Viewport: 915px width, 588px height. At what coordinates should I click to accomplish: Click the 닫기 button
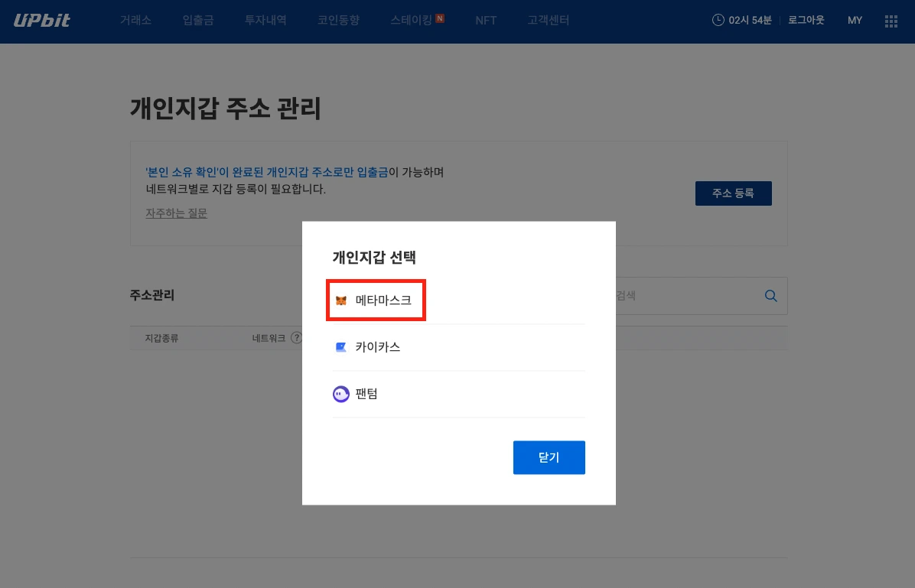pyautogui.click(x=549, y=457)
